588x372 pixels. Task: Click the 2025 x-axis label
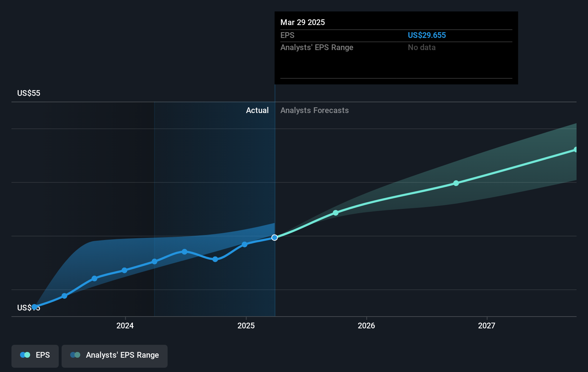[x=246, y=325]
